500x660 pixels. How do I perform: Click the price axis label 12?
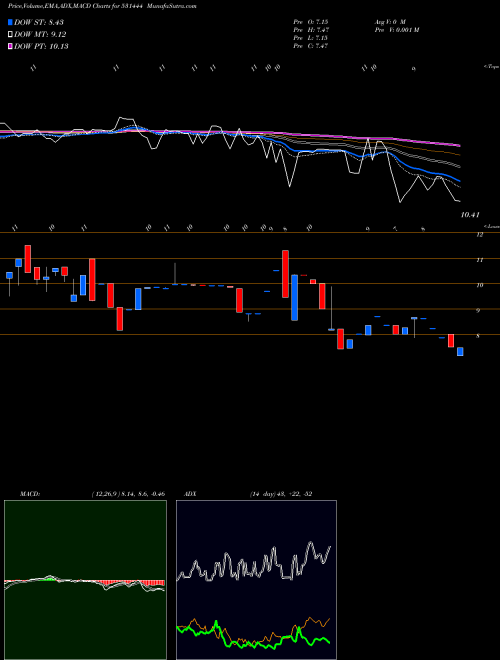pos(479,235)
